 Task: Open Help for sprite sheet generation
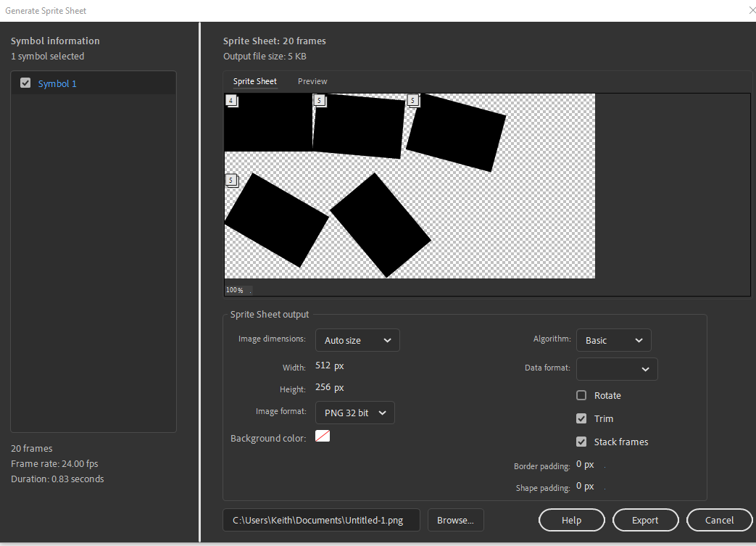pos(571,520)
